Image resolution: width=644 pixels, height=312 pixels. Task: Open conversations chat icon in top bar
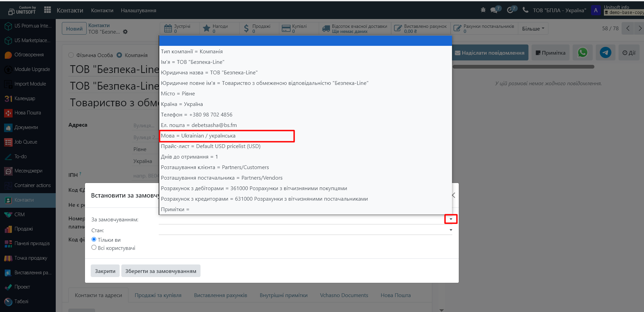[494, 10]
